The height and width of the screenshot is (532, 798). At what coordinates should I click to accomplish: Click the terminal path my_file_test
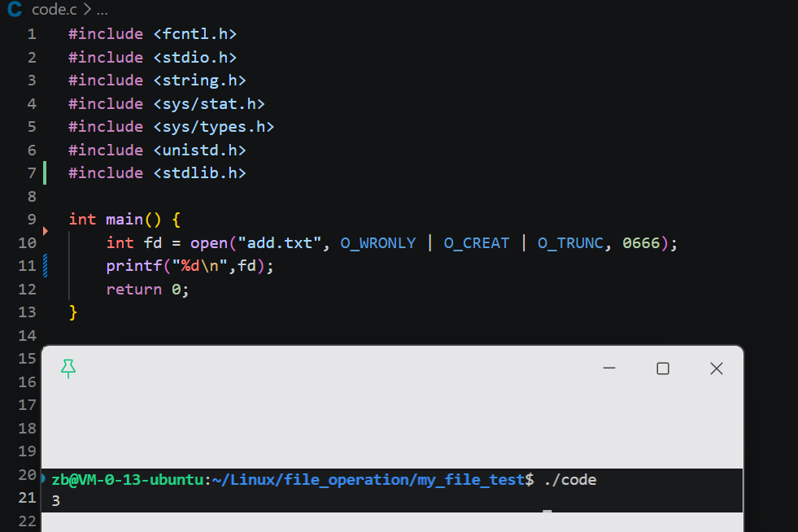coord(471,480)
